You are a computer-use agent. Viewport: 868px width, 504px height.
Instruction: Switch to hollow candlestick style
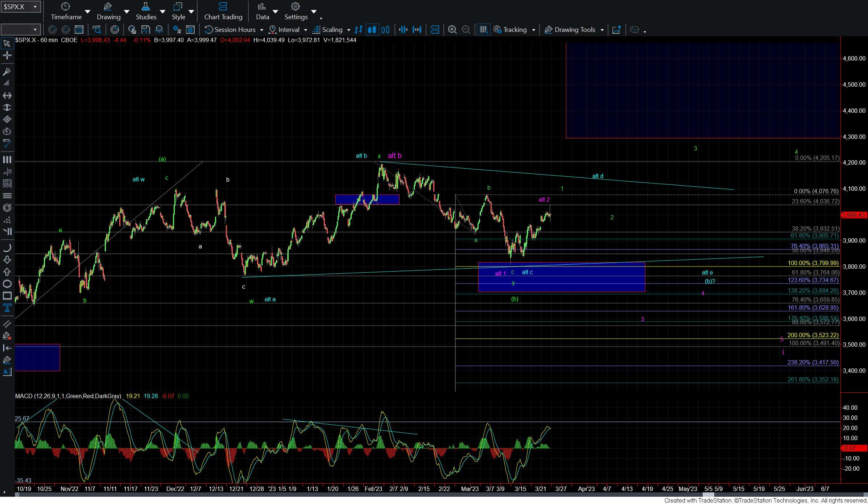click(x=385, y=30)
